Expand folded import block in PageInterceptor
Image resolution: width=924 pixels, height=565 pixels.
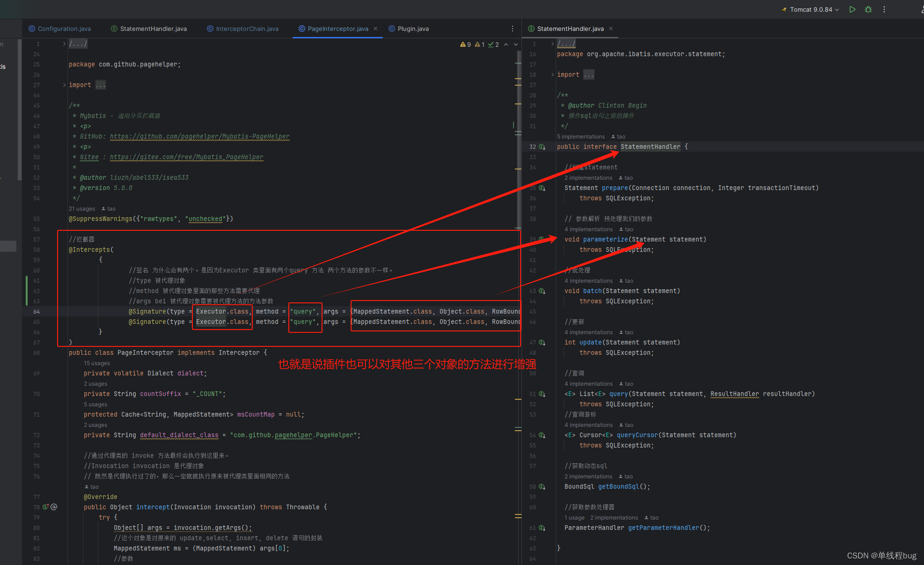[x=65, y=85]
